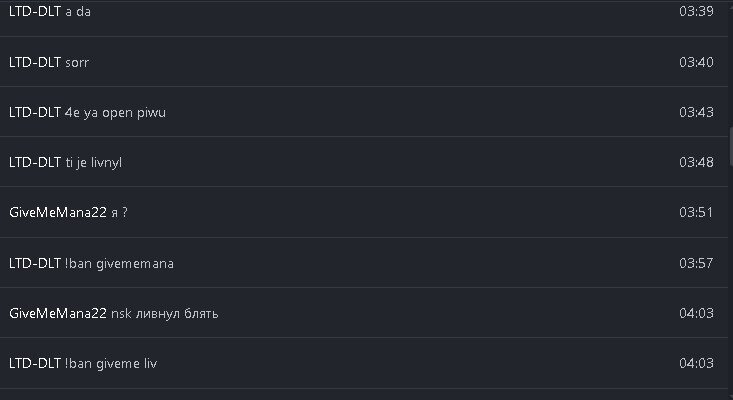Click the scrollbar thumb on right edge

click(730, 145)
